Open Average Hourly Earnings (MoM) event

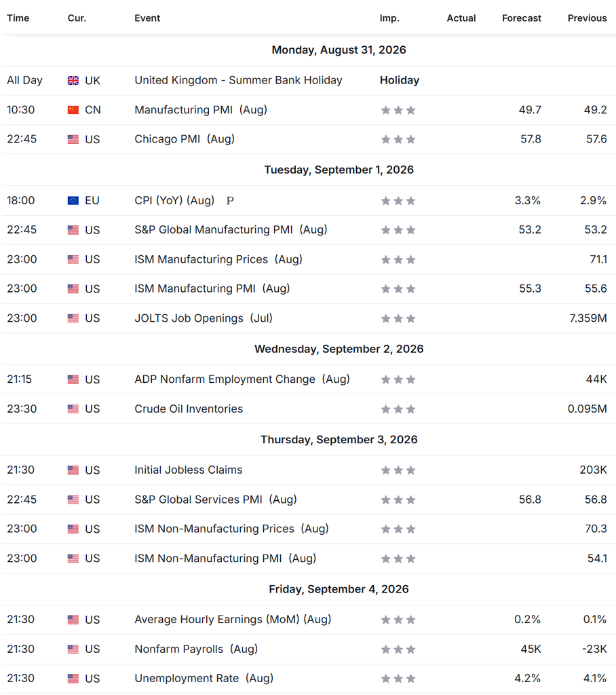tap(233, 619)
